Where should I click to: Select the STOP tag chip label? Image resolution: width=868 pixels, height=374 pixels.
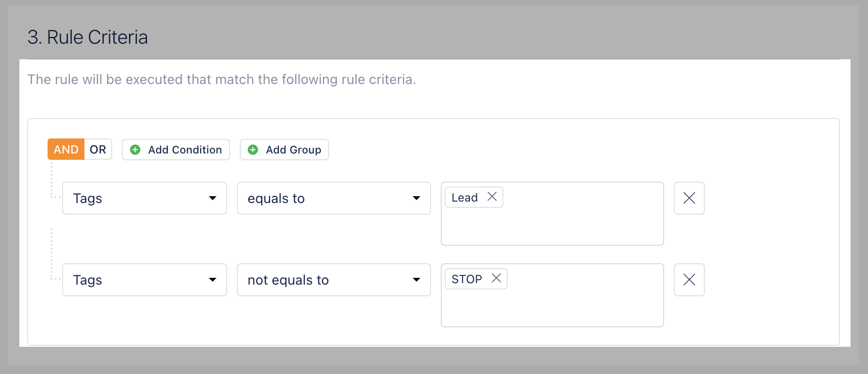pos(467,279)
